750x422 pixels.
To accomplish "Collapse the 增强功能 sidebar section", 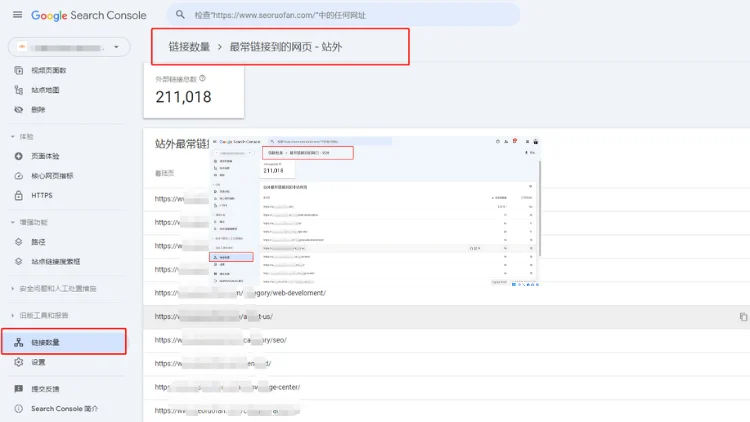I will pos(29,222).
